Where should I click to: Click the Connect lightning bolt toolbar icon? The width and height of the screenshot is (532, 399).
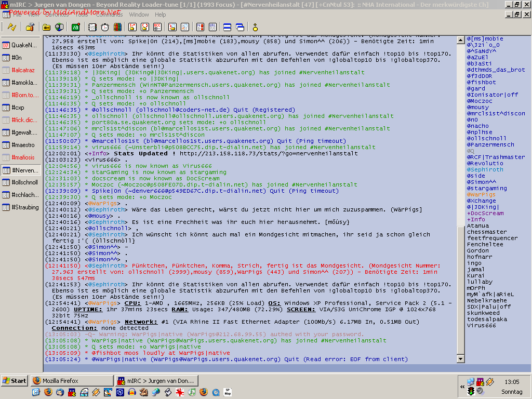[11, 27]
